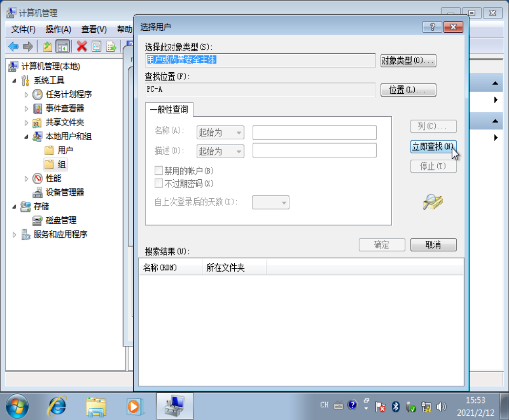Open the Windows Start menu
The width and height of the screenshot is (509, 420).
17,406
